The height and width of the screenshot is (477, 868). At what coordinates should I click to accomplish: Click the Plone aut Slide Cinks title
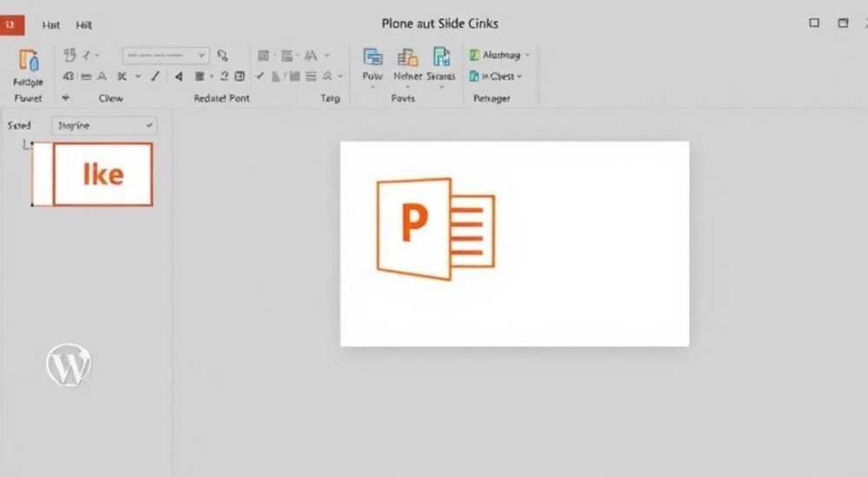439,23
